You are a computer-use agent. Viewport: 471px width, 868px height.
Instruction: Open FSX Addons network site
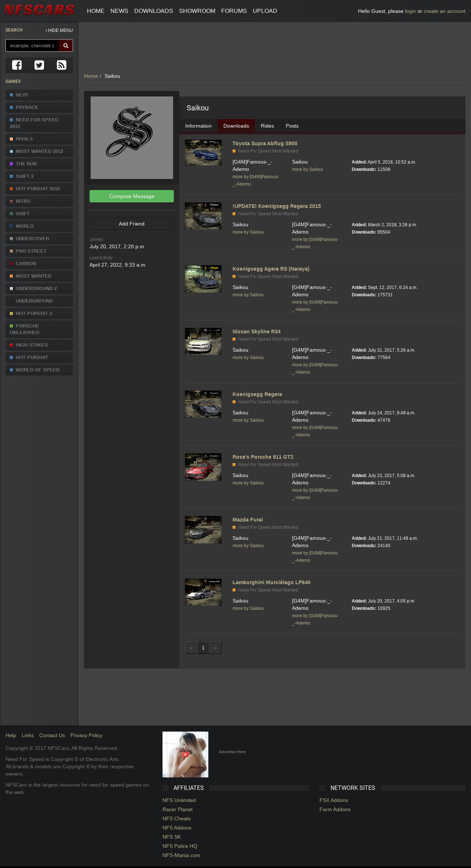click(334, 800)
